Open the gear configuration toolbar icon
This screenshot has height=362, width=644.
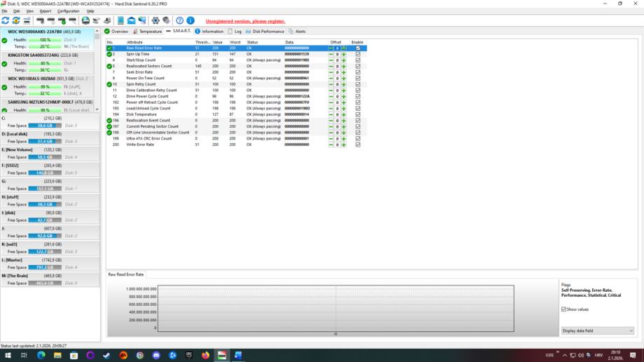pyautogui.click(x=156, y=20)
